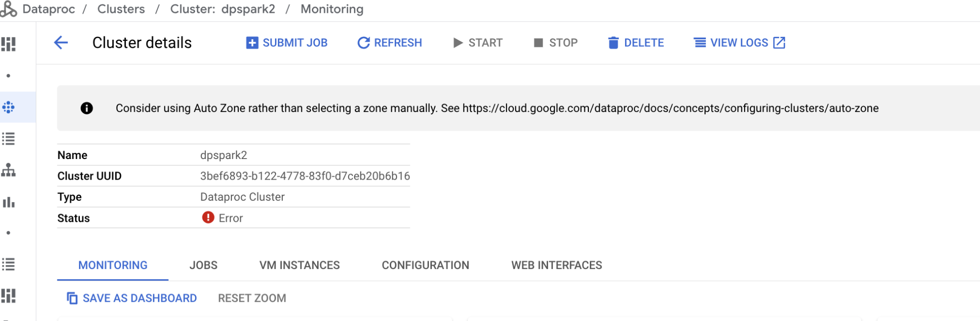Click the Save as Dashboard copy icon

[x=72, y=298]
